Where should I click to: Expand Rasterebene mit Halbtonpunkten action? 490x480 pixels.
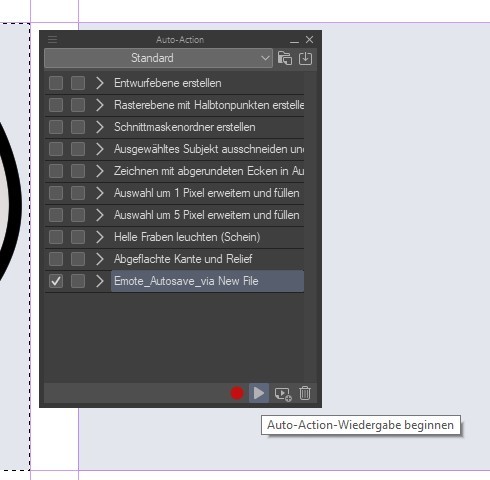click(x=99, y=105)
